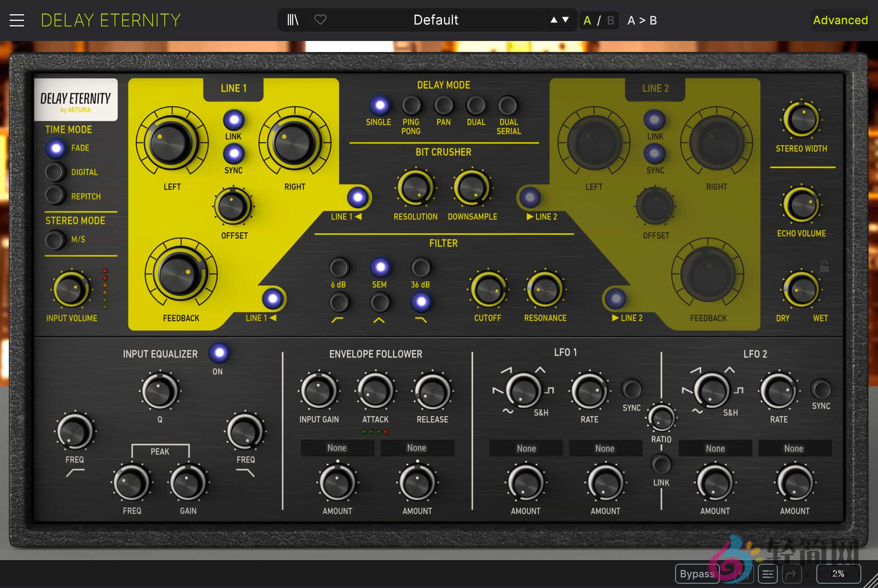Screen dimensions: 878x588
Task: Select the filter low-pass shape button
Action: [421, 302]
